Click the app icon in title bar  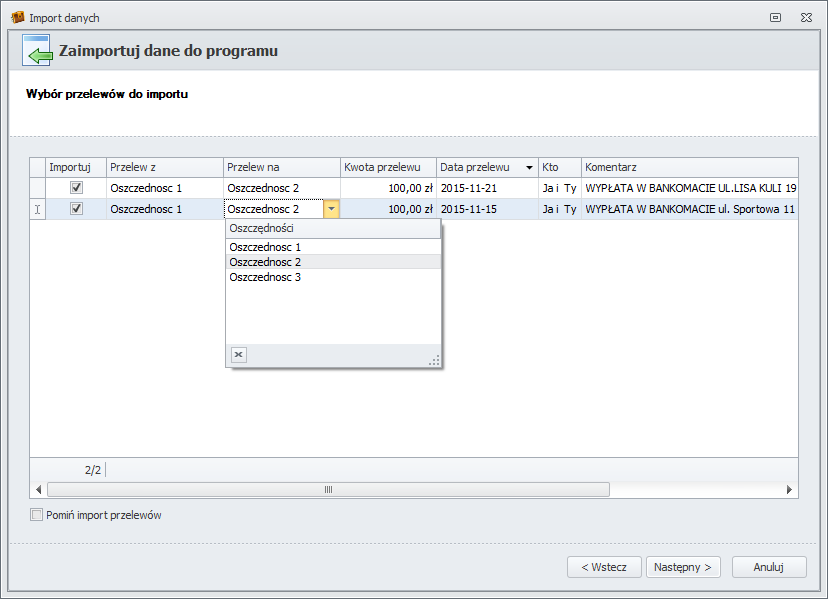tap(17, 17)
